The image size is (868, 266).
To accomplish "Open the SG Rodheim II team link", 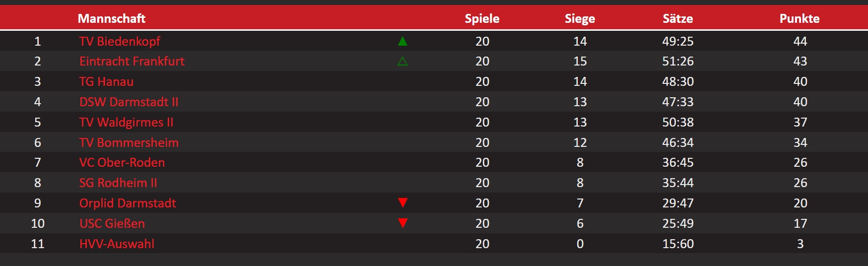I will (x=118, y=183).
